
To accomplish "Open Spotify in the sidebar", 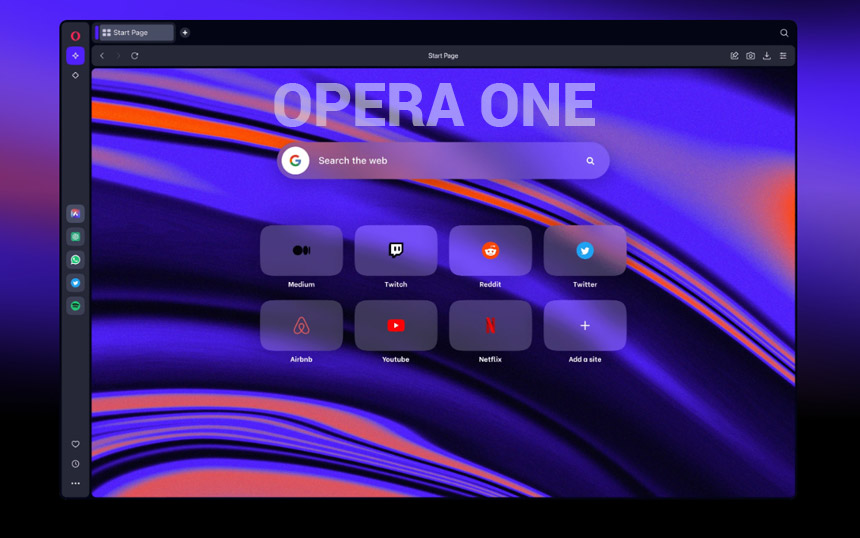I will tap(75, 306).
